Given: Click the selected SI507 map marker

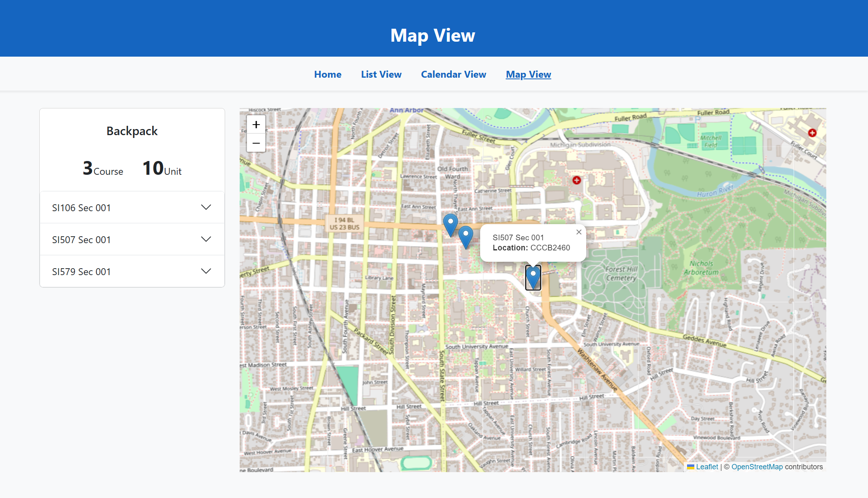Looking at the screenshot, I should [533, 277].
